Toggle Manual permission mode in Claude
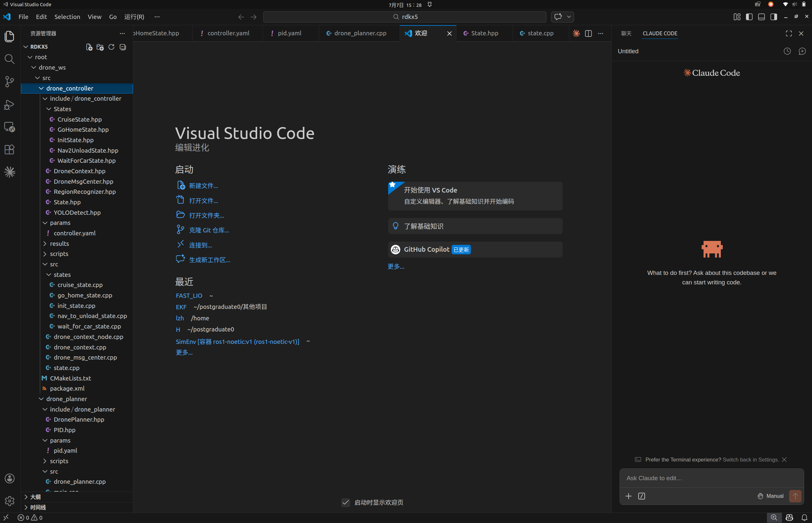Screen dimensions: 812x523 [x=771, y=496]
